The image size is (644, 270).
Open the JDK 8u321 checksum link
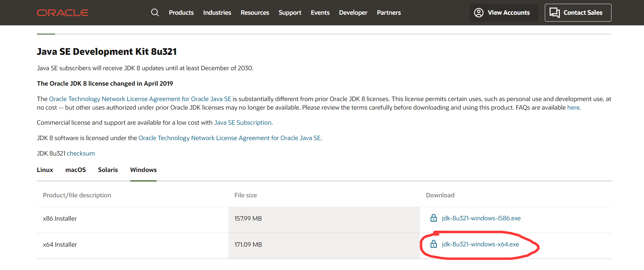coord(81,154)
